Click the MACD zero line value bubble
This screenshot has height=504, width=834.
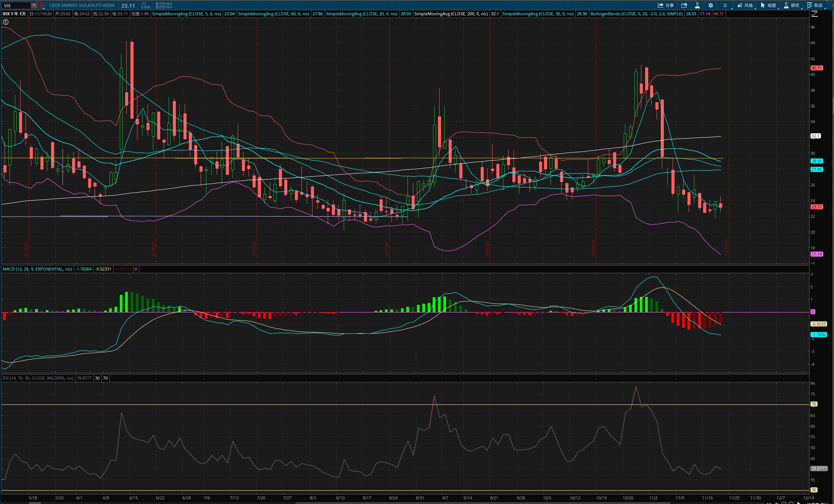tap(813, 312)
